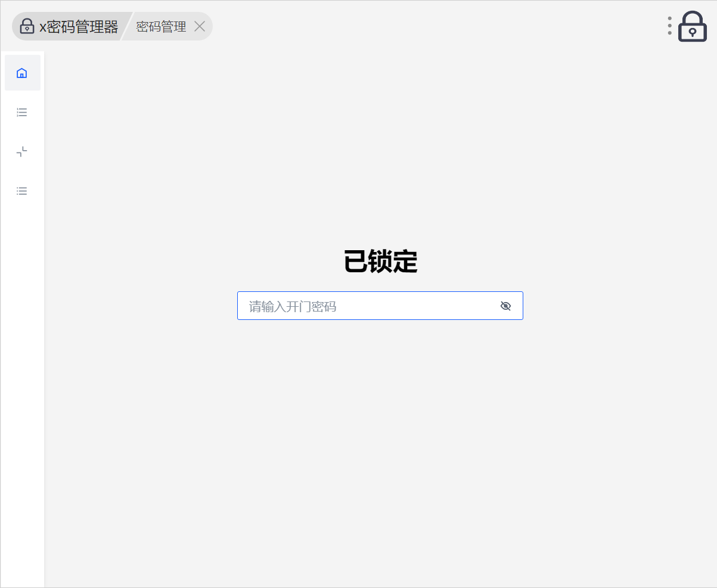717x588 pixels.
Task: Click the 已锁定 heading text
Action: (x=380, y=262)
